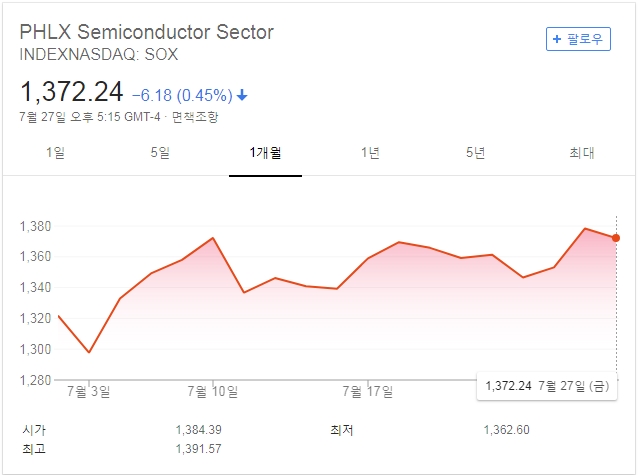Click the 7월 17일 x-axis date label

(370, 389)
